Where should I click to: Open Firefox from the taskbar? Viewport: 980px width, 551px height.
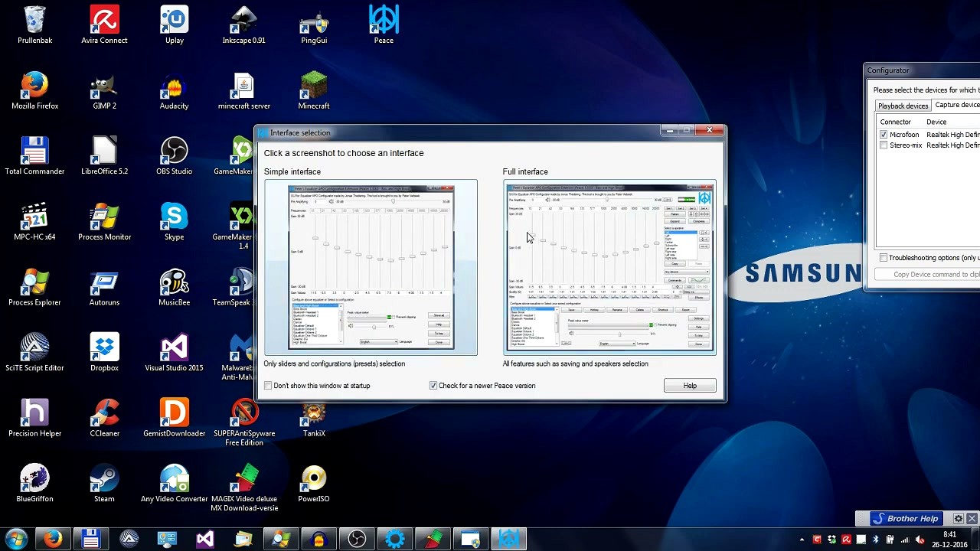[51, 540]
